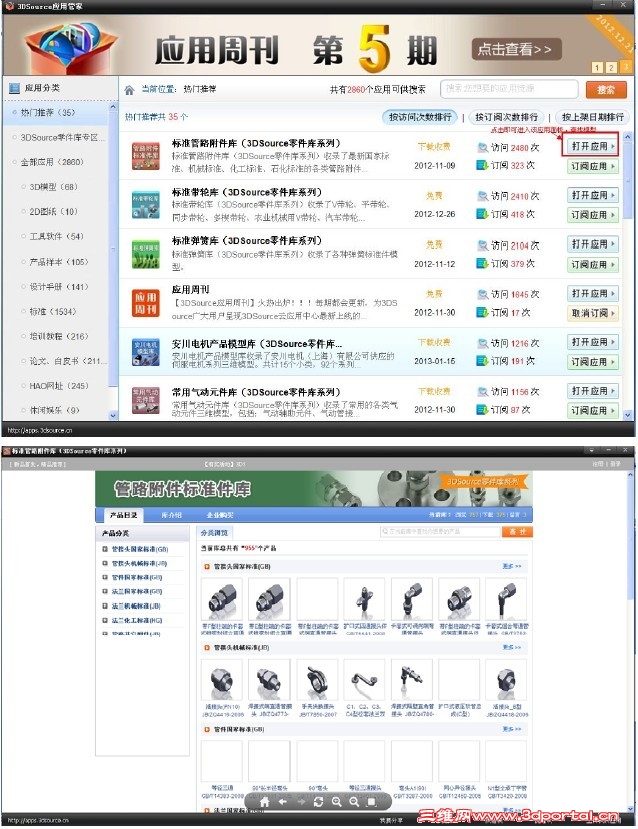Image resolution: width=638 pixels, height=829 pixels.
Task: Select 设计手册 (141) category
Action: pyautogui.click(x=59, y=287)
